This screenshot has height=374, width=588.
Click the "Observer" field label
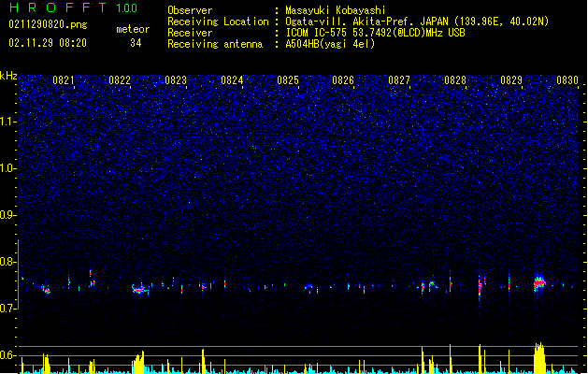click(x=190, y=10)
